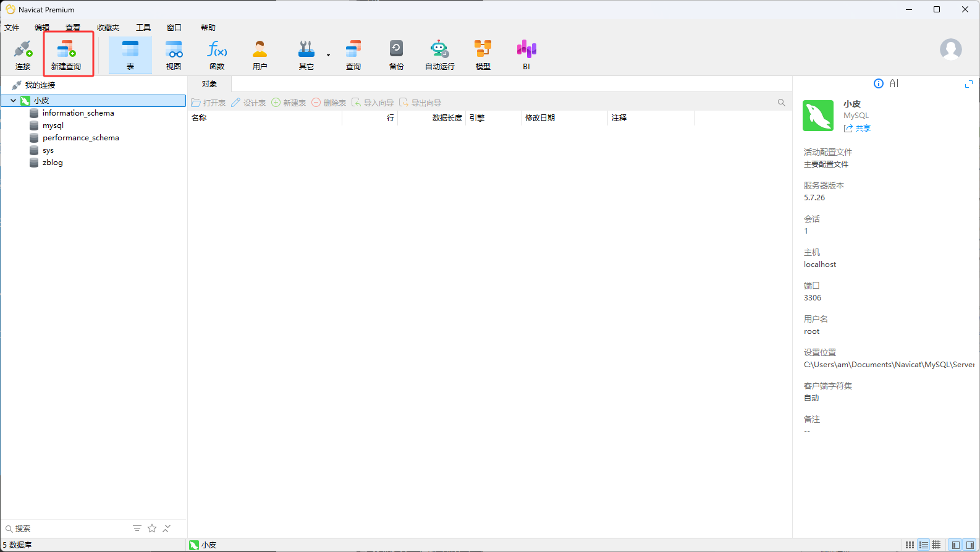Click the 导出向导 button

420,103
